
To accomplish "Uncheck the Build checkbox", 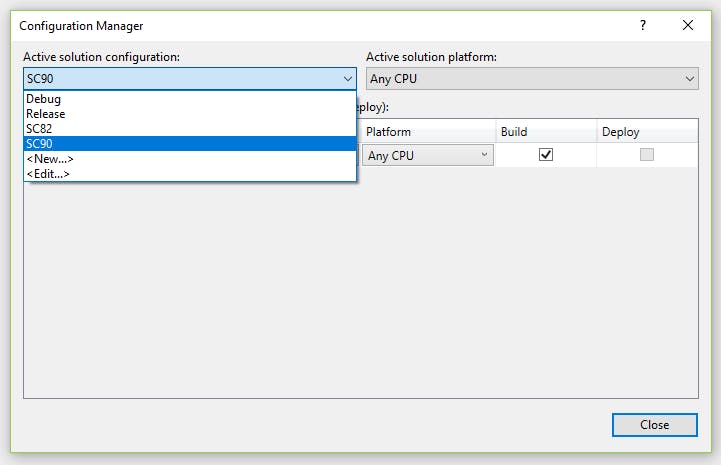I will 546,155.
